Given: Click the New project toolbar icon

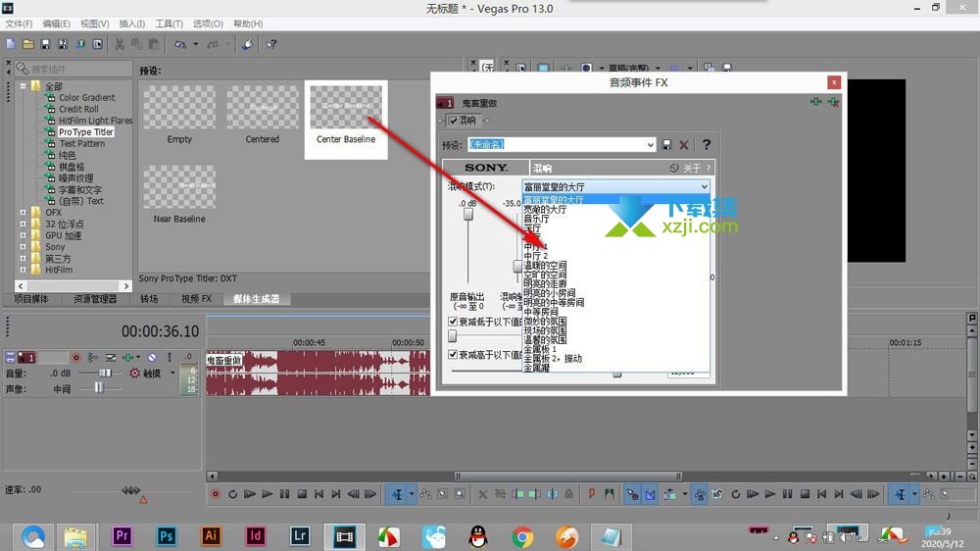Looking at the screenshot, I should (x=11, y=44).
